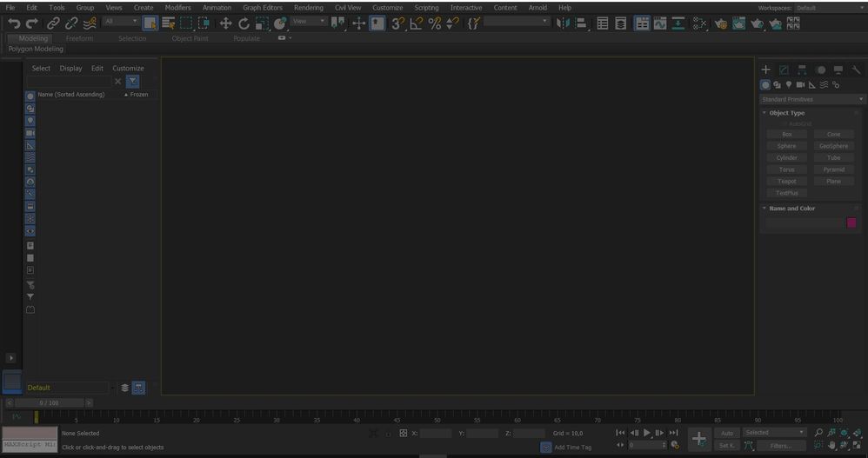
Task: Click the Unlink Selection icon
Action: [71, 23]
